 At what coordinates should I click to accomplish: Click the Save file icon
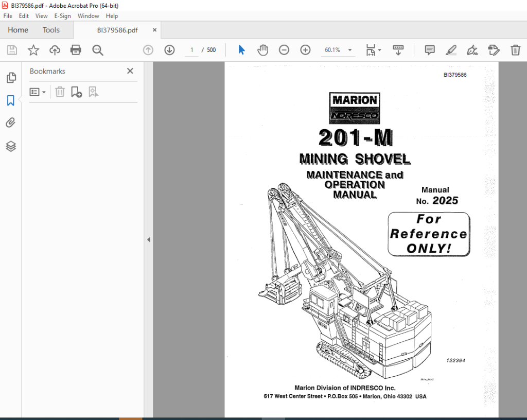pyautogui.click(x=12, y=50)
